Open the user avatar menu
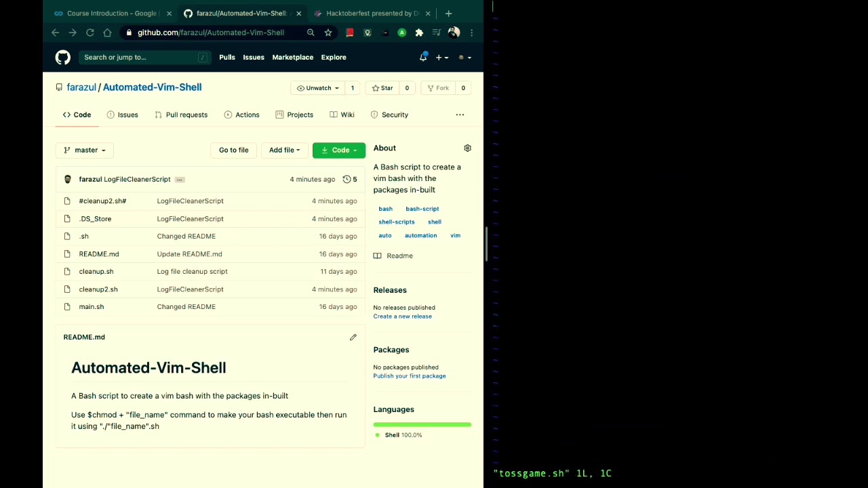 (465, 58)
